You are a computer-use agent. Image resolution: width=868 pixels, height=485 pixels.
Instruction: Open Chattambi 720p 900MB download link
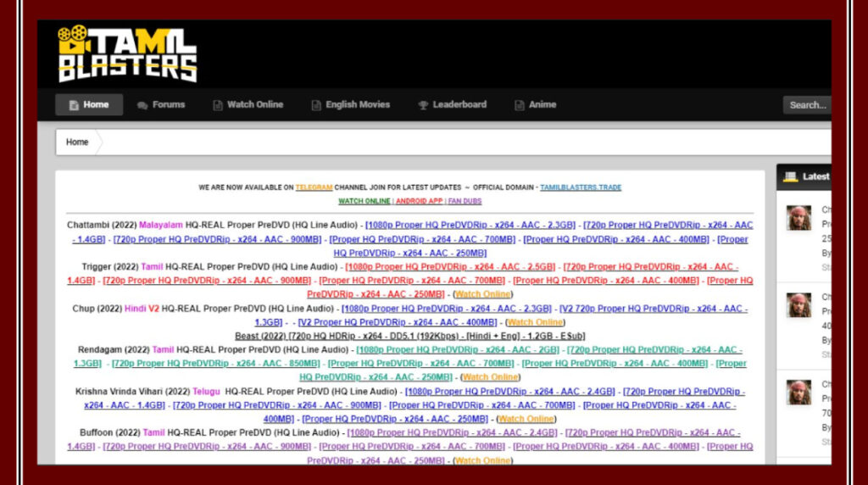tap(217, 239)
